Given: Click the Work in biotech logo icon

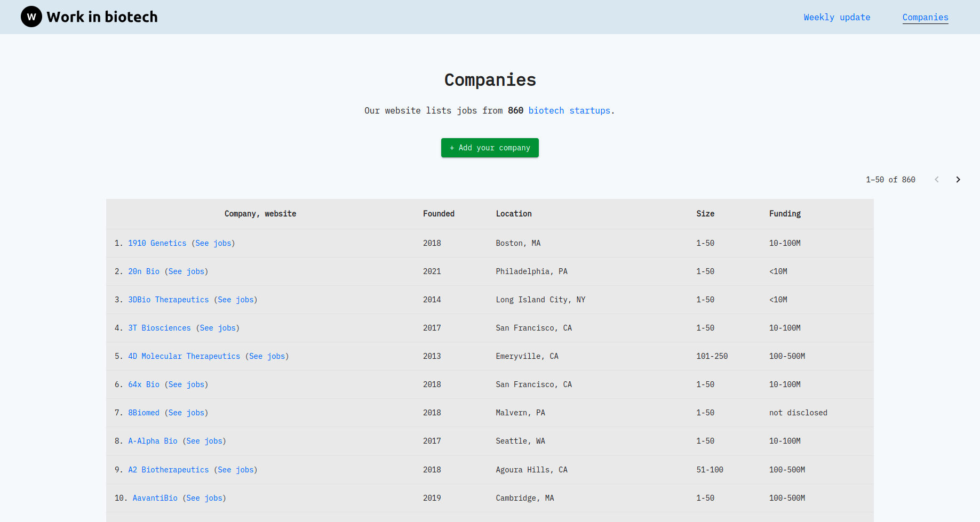Looking at the screenshot, I should pyautogui.click(x=31, y=17).
